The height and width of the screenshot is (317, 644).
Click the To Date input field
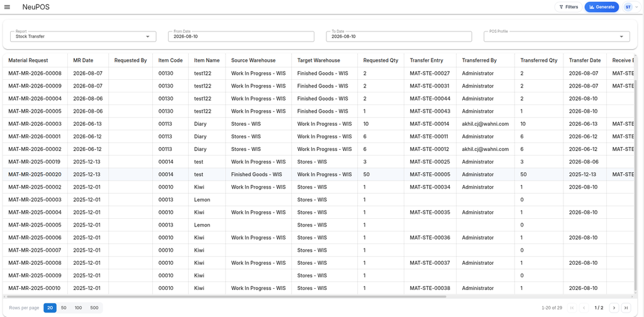point(399,36)
